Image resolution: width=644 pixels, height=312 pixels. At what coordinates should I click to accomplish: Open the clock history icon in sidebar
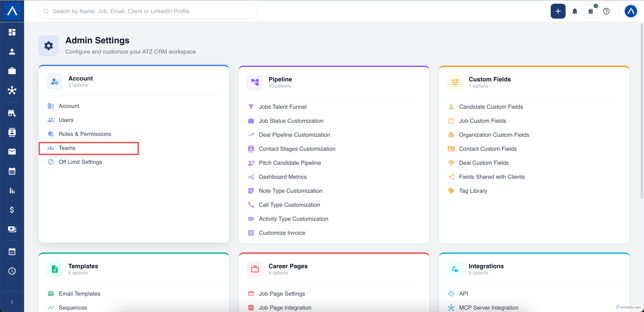coord(12,271)
